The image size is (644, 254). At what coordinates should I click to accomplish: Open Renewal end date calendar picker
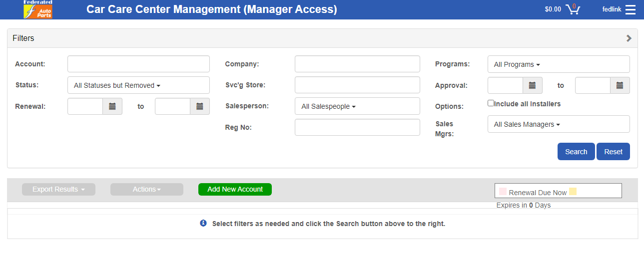pos(200,106)
